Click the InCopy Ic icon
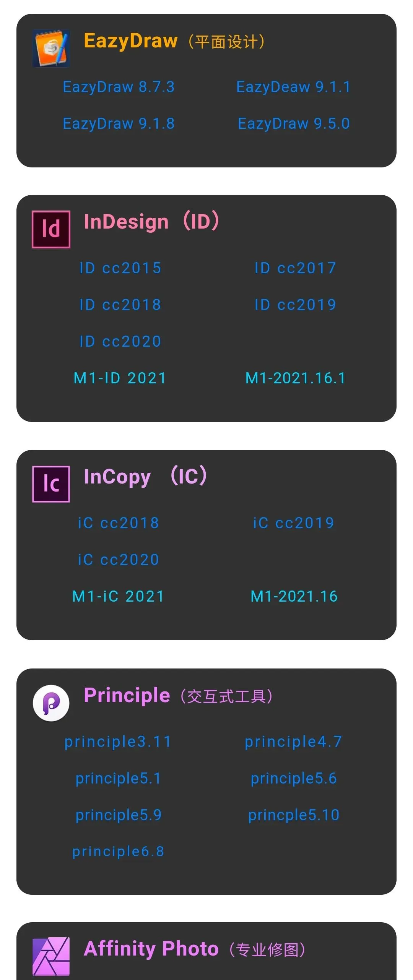This screenshot has height=980, width=413. pos(51,484)
